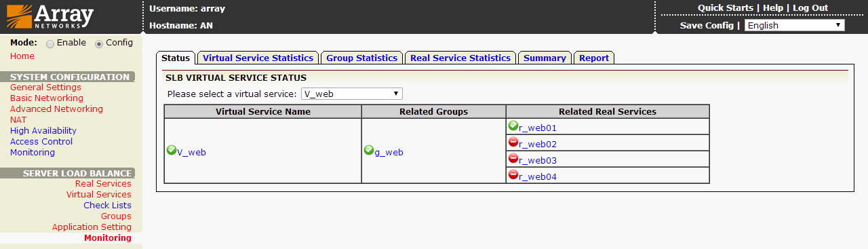Image resolution: width=868 pixels, height=249 pixels.
Task: Switch to Virtual Service Statistics tab
Action: point(258,58)
